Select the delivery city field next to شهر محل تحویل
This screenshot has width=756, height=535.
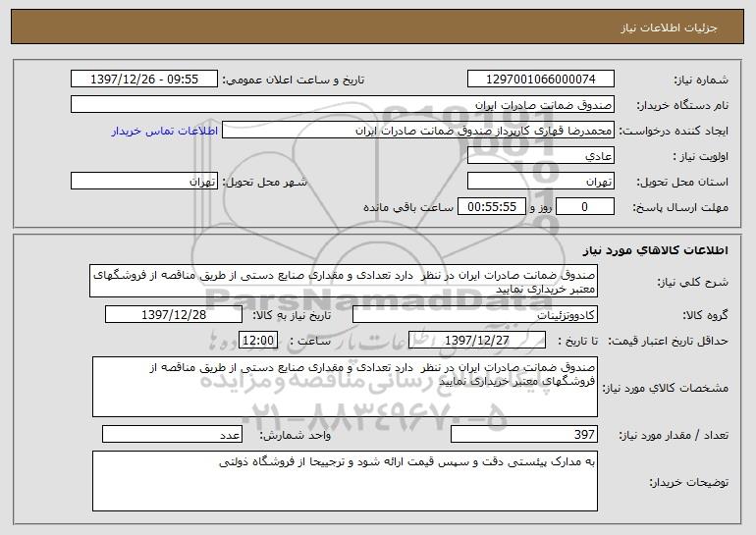click(x=144, y=182)
